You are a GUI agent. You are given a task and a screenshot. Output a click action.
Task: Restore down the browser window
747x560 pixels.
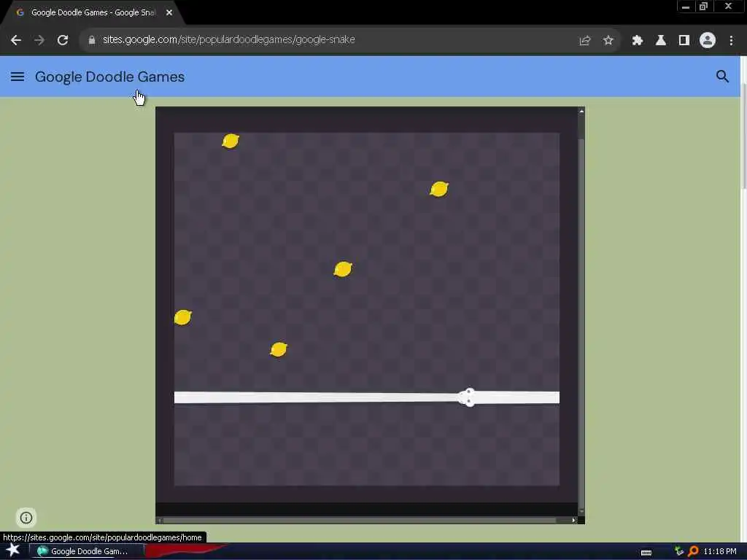click(x=703, y=7)
